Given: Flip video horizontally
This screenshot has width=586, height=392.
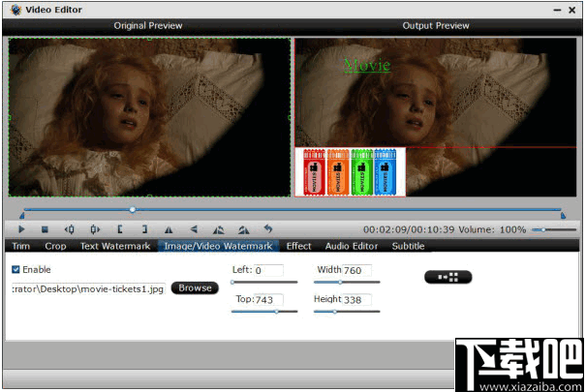Looking at the screenshot, I should [x=169, y=229].
